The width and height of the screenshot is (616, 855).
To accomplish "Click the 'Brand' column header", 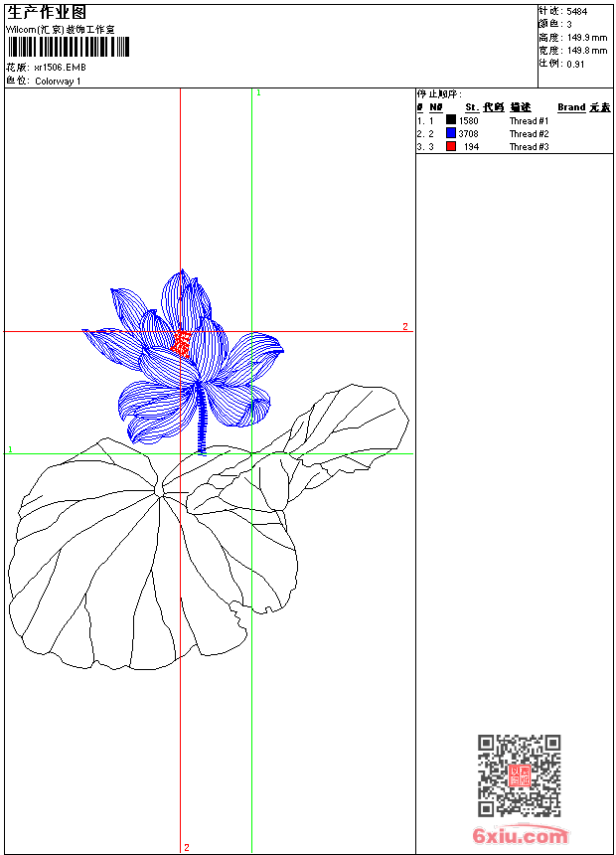I will click(571, 107).
